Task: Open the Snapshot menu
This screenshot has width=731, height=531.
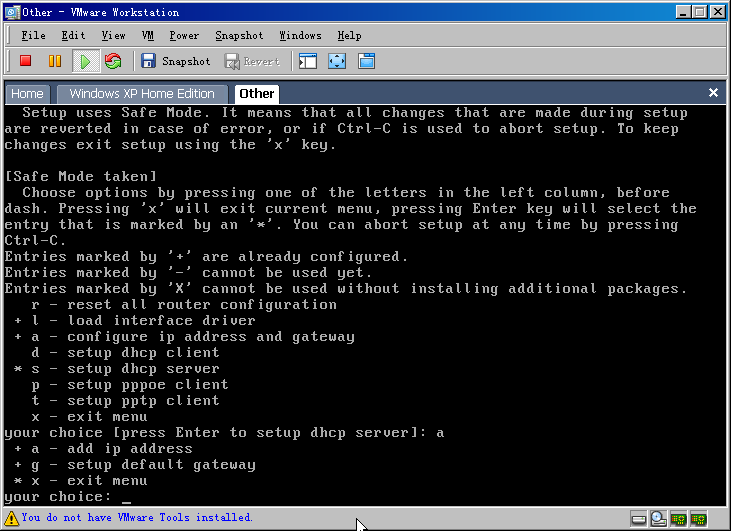Action: coord(239,35)
